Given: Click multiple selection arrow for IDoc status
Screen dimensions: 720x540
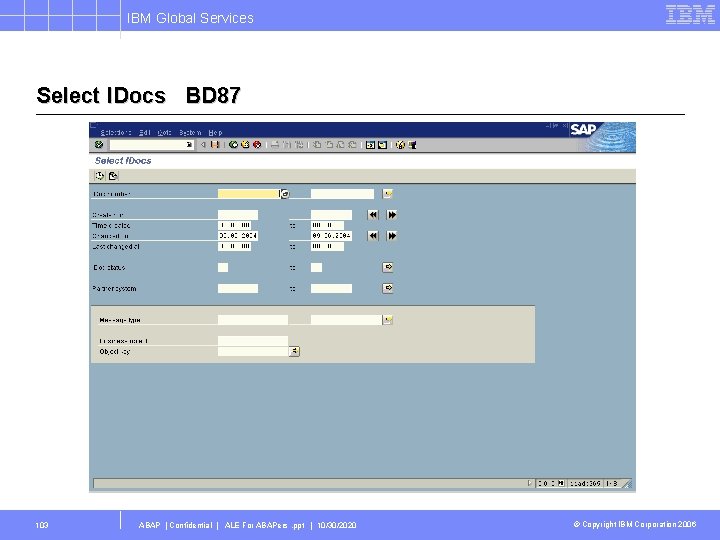Looking at the screenshot, I should pyautogui.click(x=388, y=267).
